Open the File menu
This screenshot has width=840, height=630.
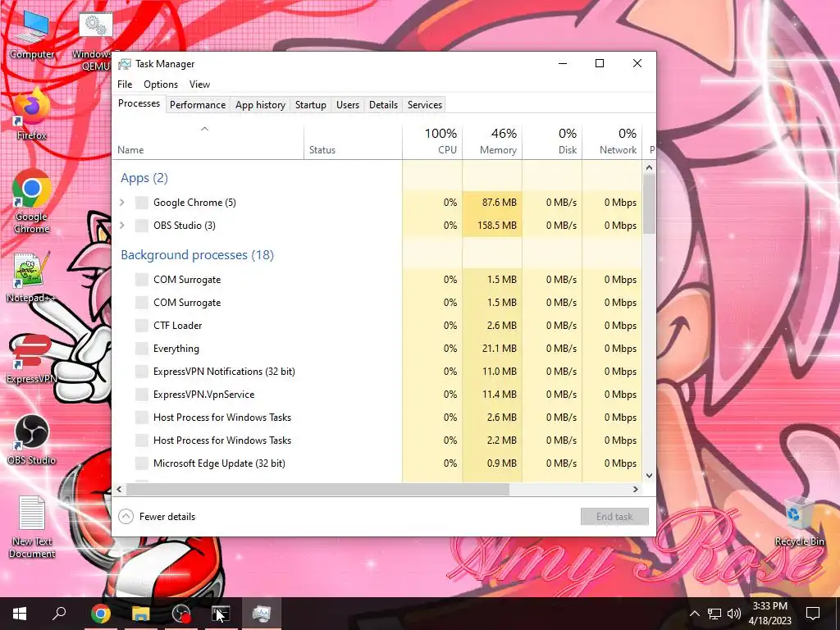pyautogui.click(x=125, y=84)
